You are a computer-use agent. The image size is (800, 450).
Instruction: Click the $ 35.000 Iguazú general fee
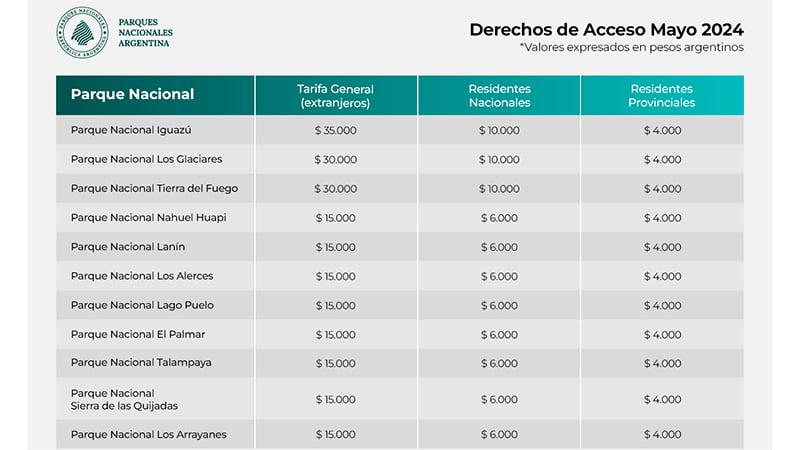(336, 130)
